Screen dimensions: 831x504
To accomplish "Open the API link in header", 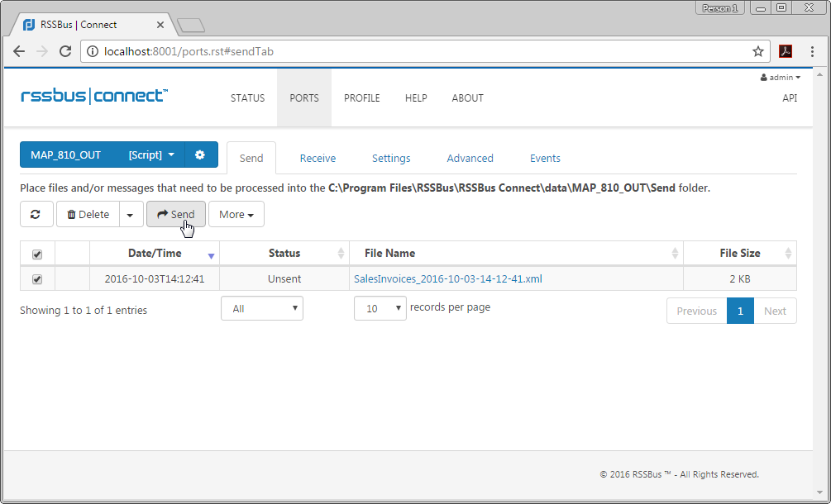I will tap(790, 98).
